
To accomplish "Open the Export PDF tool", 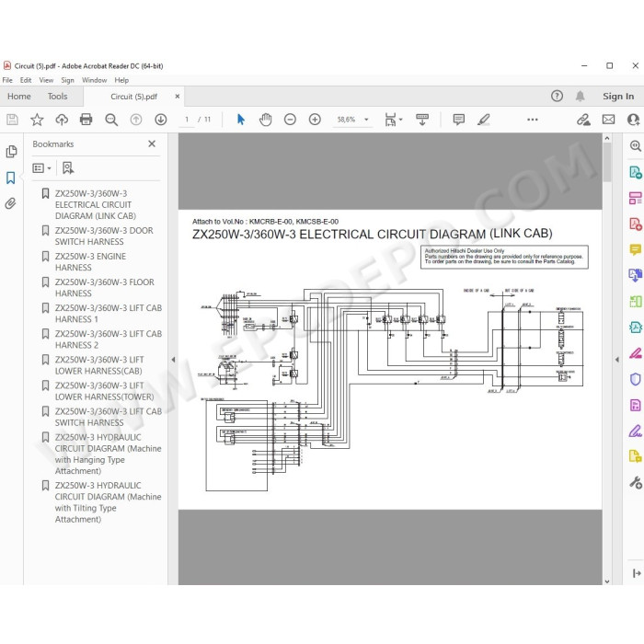I will [635, 173].
